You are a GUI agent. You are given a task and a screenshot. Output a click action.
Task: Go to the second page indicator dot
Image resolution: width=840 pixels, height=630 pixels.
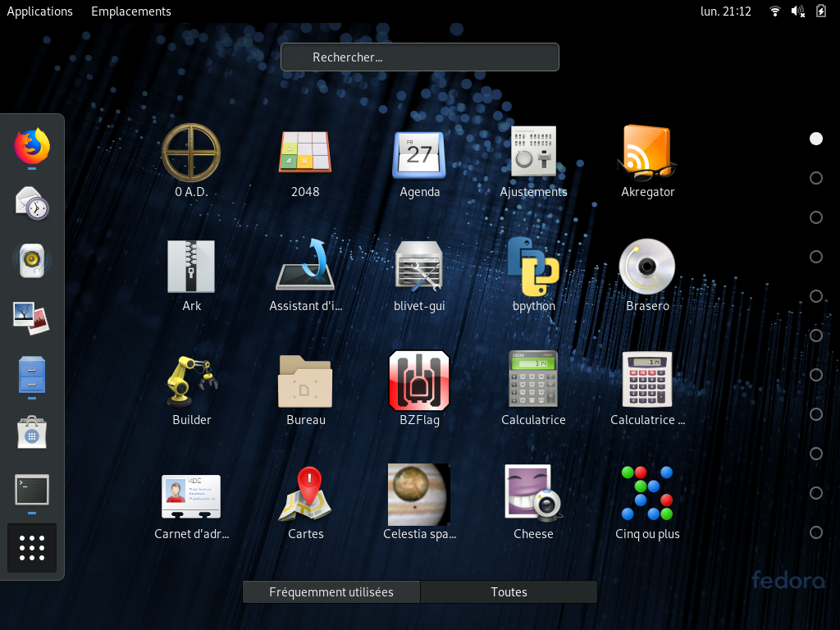pos(816,178)
